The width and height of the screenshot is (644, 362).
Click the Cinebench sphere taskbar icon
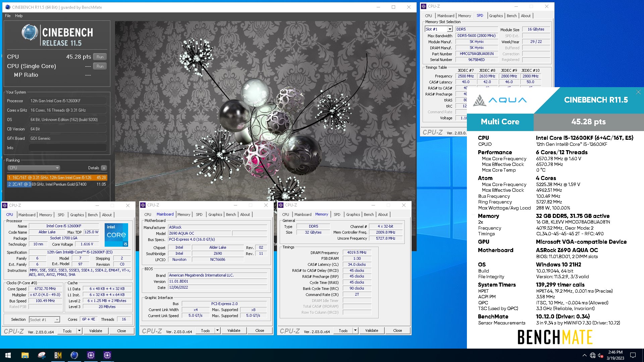tap(74, 355)
